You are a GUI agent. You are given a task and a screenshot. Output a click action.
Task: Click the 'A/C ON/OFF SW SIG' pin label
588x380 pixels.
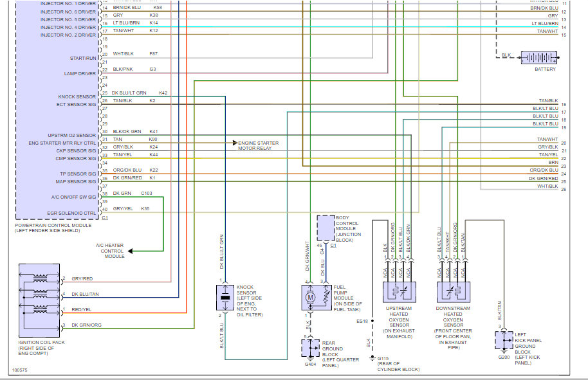pyautogui.click(x=73, y=197)
